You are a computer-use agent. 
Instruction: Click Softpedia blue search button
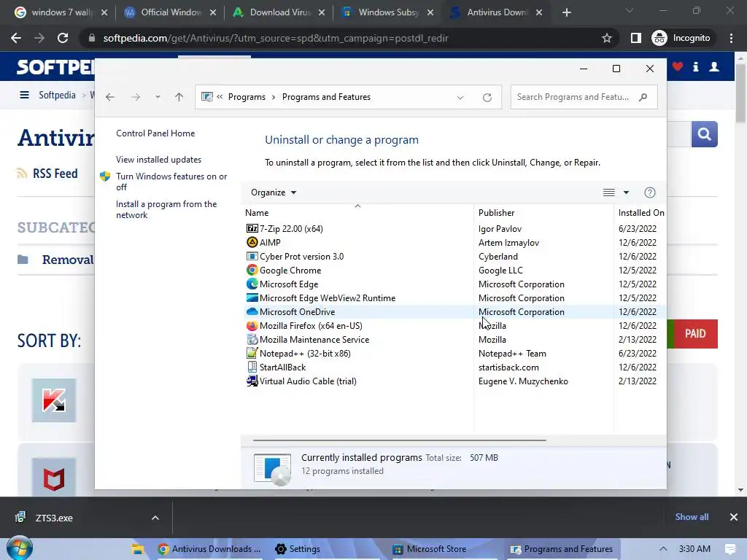click(x=704, y=134)
